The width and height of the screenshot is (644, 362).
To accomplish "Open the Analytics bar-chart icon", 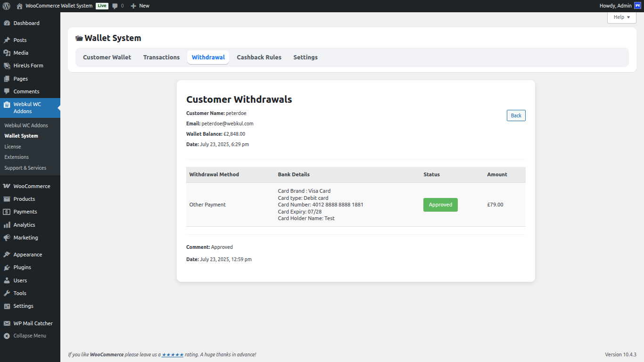I will point(7,224).
